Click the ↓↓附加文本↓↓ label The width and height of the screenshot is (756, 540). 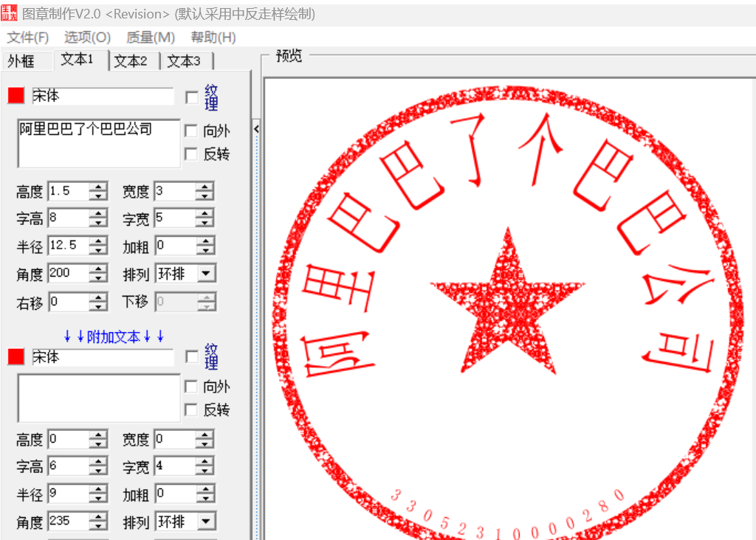coord(114,336)
